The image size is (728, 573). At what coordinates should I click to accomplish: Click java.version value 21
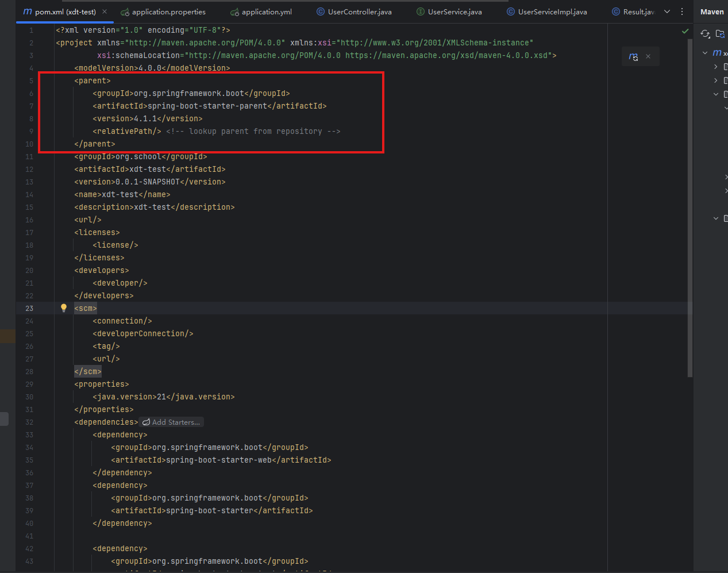click(161, 397)
